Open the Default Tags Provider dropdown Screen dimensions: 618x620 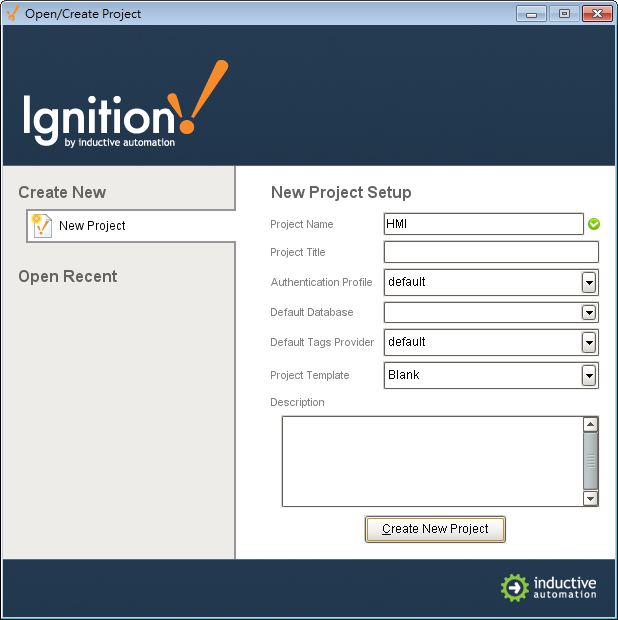pyautogui.click(x=589, y=342)
